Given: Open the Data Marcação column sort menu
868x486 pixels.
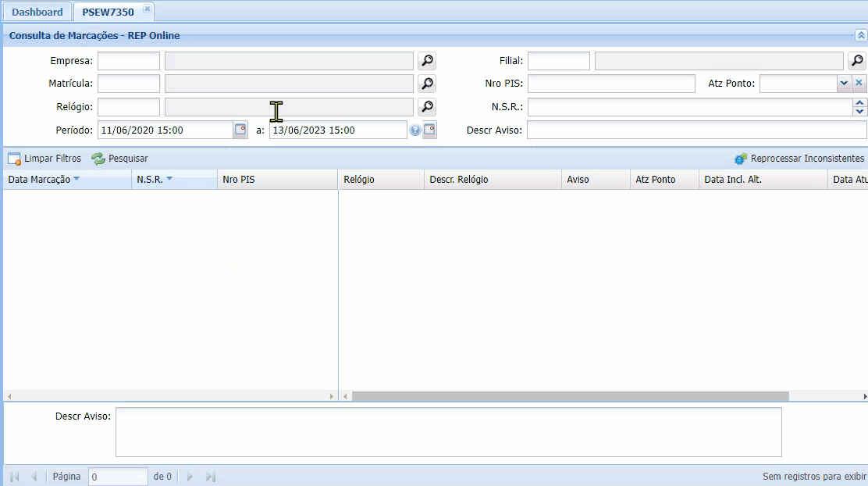Looking at the screenshot, I should (x=76, y=180).
